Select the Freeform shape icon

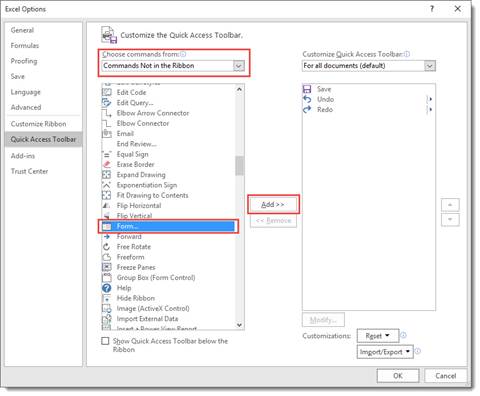click(x=107, y=257)
